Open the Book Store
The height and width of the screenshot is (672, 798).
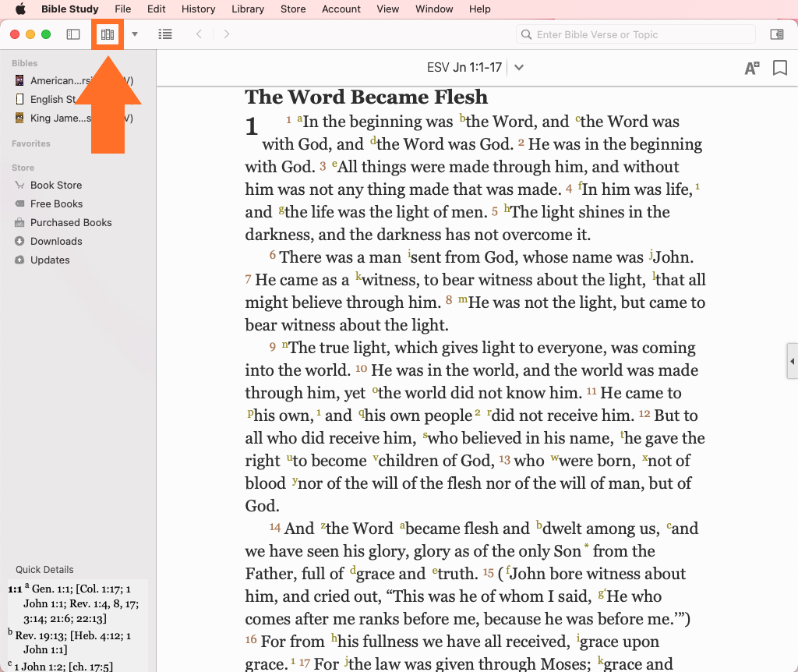56,185
